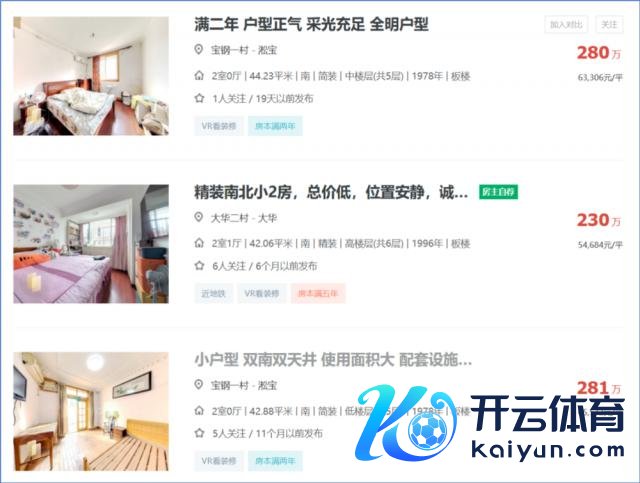Image resolution: width=640 pixels, height=483 pixels.
Task: Click location pin icon of first listing
Action: point(199,49)
